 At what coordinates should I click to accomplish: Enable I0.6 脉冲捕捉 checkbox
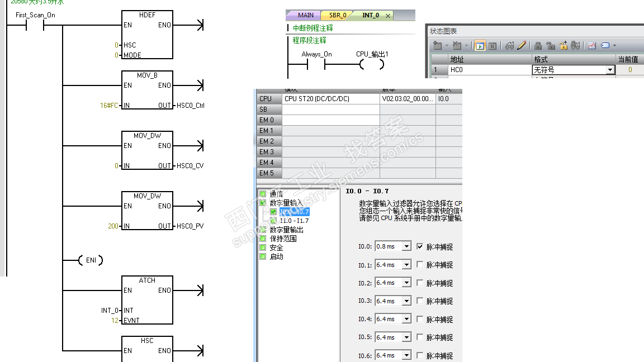pos(420,355)
